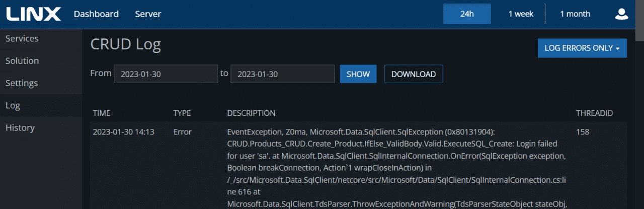The width and height of the screenshot is (644, 209).
Task: Select Log in the sidebar
Action: pos(13,106)
